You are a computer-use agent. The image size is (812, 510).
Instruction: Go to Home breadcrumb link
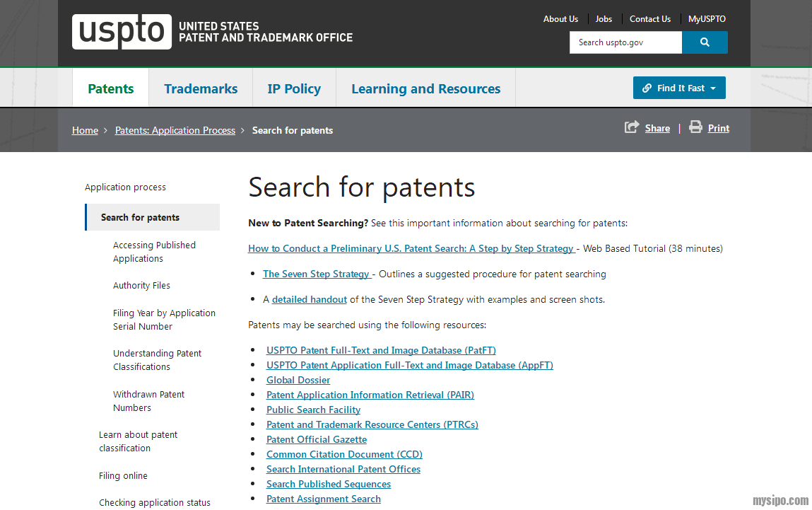(85, 130)
